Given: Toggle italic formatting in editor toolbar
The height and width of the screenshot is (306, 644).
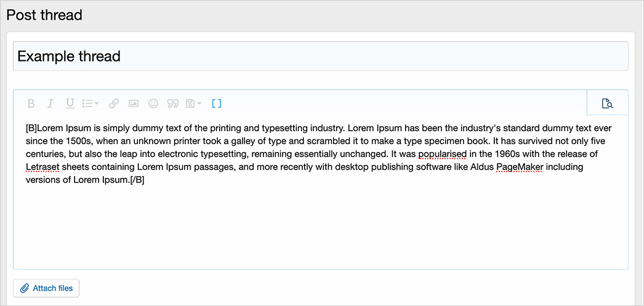Looking at the screenshot, I should 50,103.
